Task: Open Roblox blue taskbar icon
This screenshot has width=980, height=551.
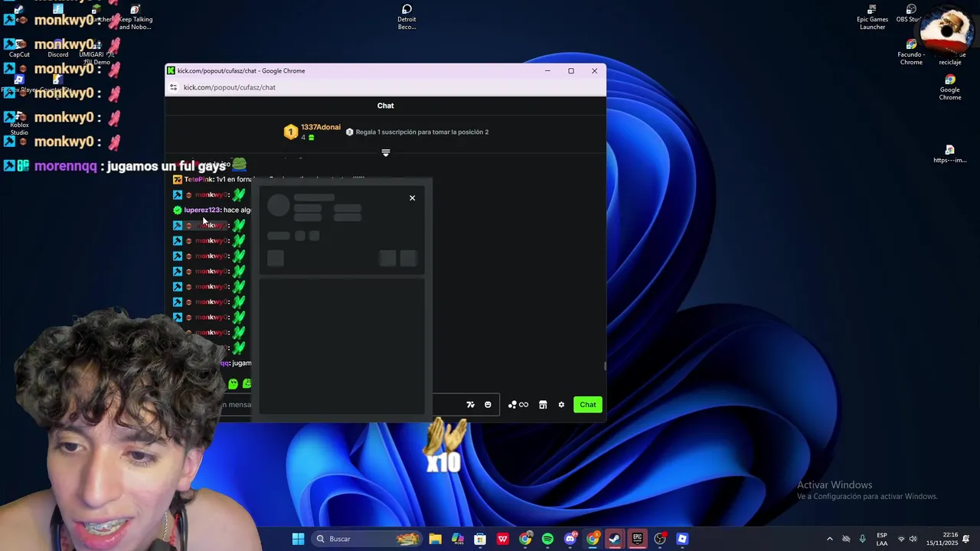Action: pyautogui.click(x=682, y=539)
